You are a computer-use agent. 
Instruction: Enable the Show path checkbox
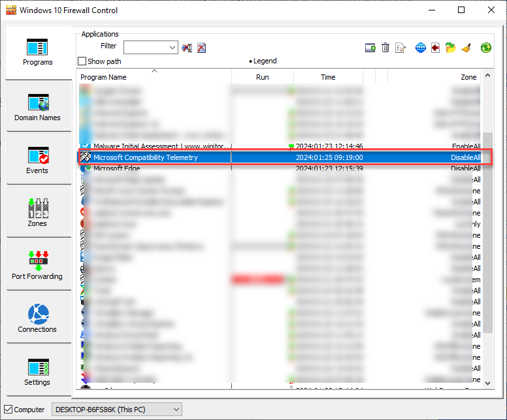tap(82, 61)
